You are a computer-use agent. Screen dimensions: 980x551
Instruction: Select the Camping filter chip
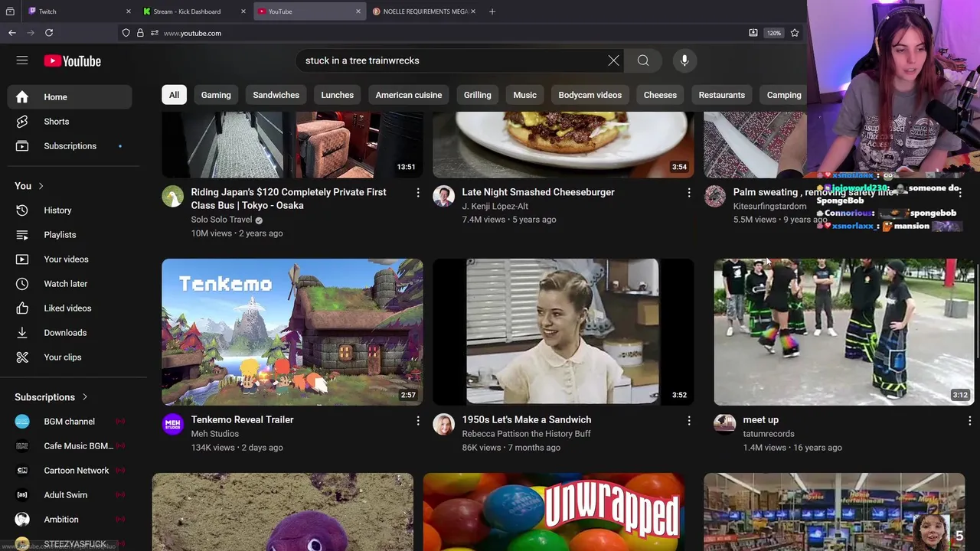coord(784,95)
